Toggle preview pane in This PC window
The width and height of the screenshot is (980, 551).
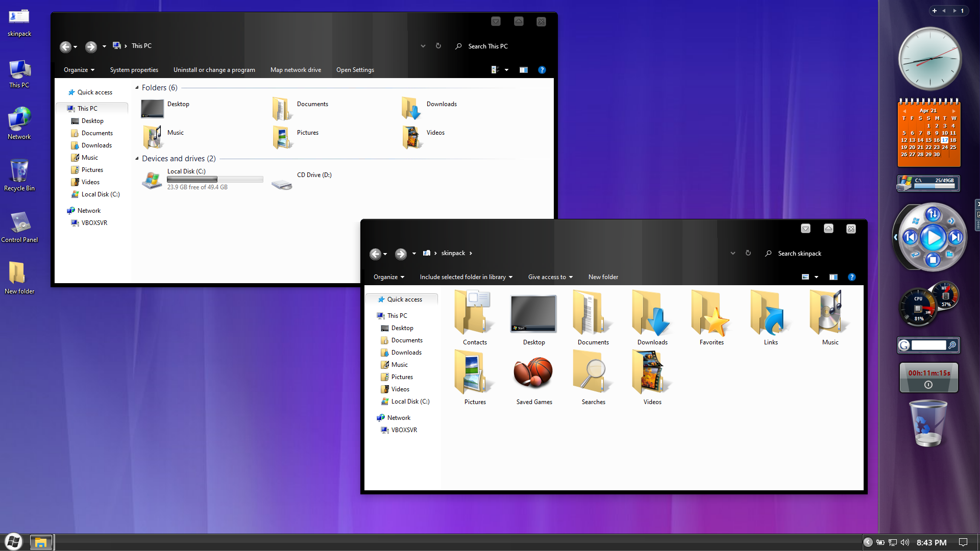(x=524, y=70)
